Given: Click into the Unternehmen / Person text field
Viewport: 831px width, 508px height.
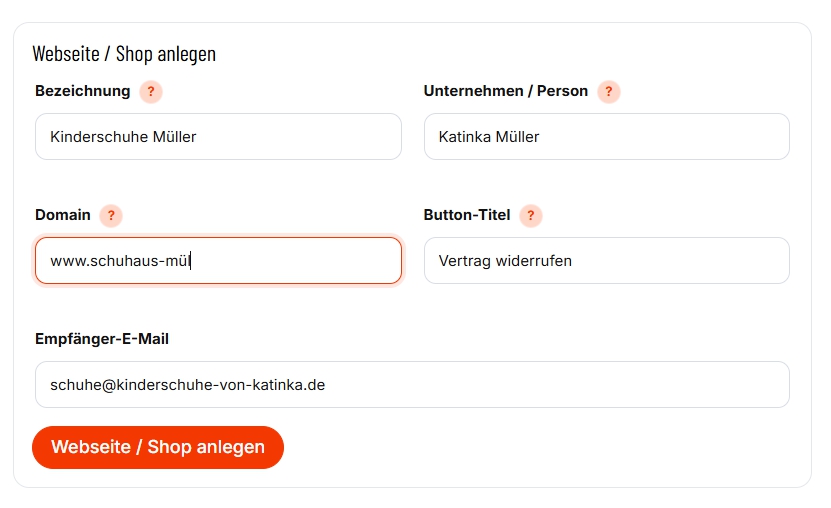Looking at the screenshot, I should coord(606,137).
